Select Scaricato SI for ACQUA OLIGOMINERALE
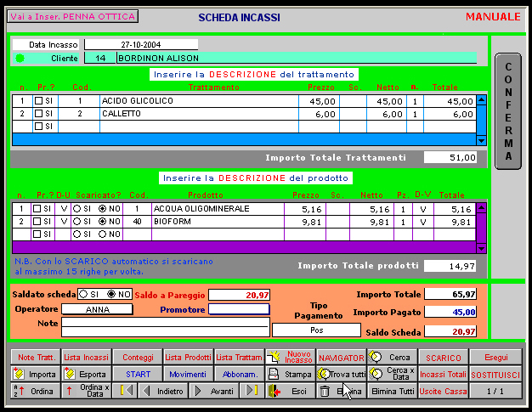Viewport: 532px width, 412px height. [77, 208]
